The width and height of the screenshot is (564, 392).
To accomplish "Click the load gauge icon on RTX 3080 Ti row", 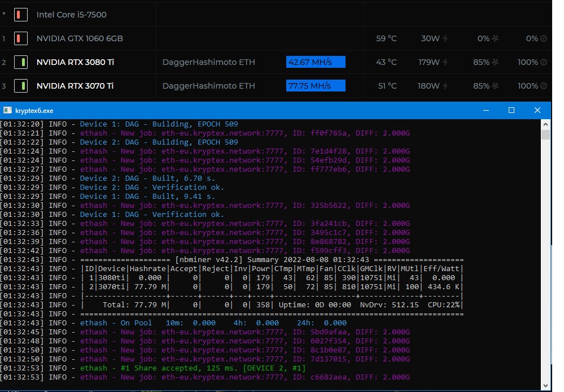I will click(544, 62).
